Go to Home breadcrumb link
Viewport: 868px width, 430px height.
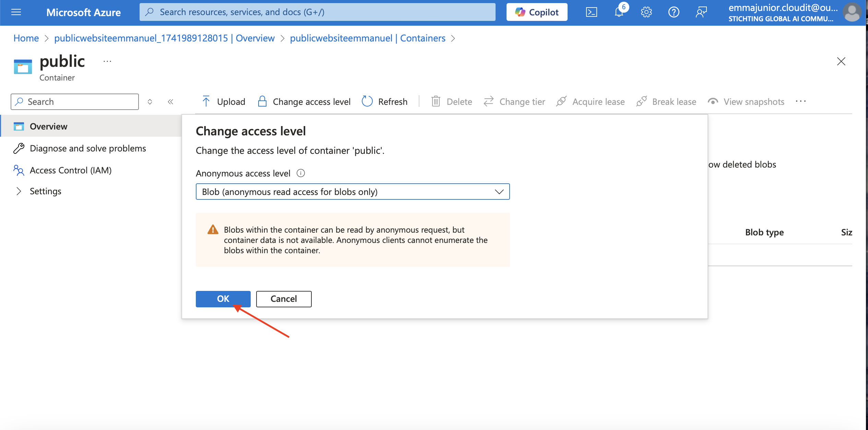[x=26, y=38]
